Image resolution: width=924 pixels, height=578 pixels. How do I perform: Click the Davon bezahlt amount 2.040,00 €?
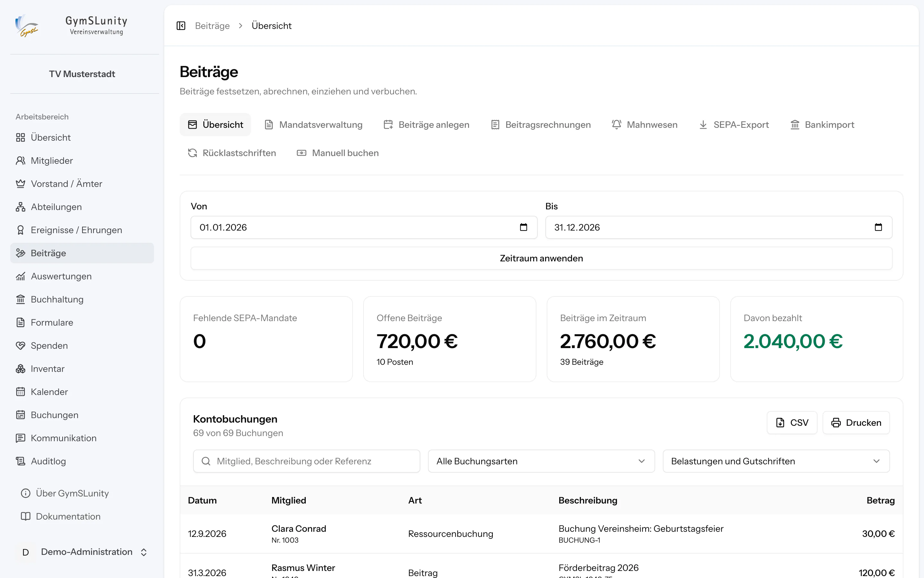pos(793,341)
